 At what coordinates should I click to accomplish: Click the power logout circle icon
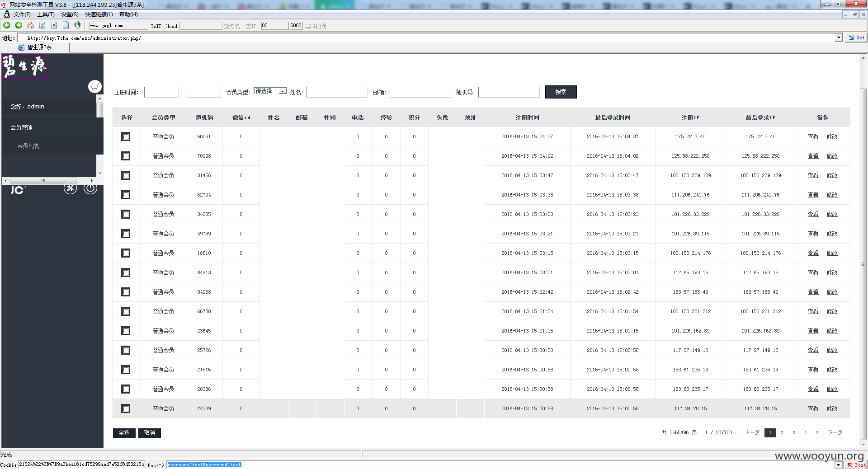90,188
